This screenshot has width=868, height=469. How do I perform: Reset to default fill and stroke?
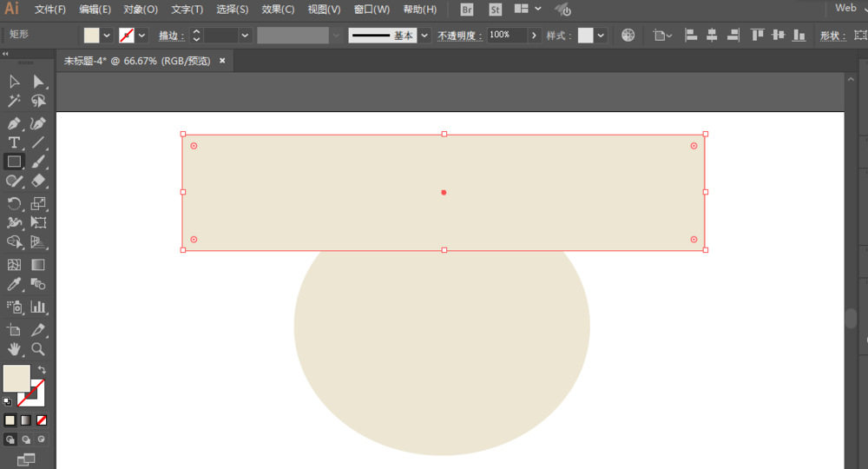coord(7,401)
